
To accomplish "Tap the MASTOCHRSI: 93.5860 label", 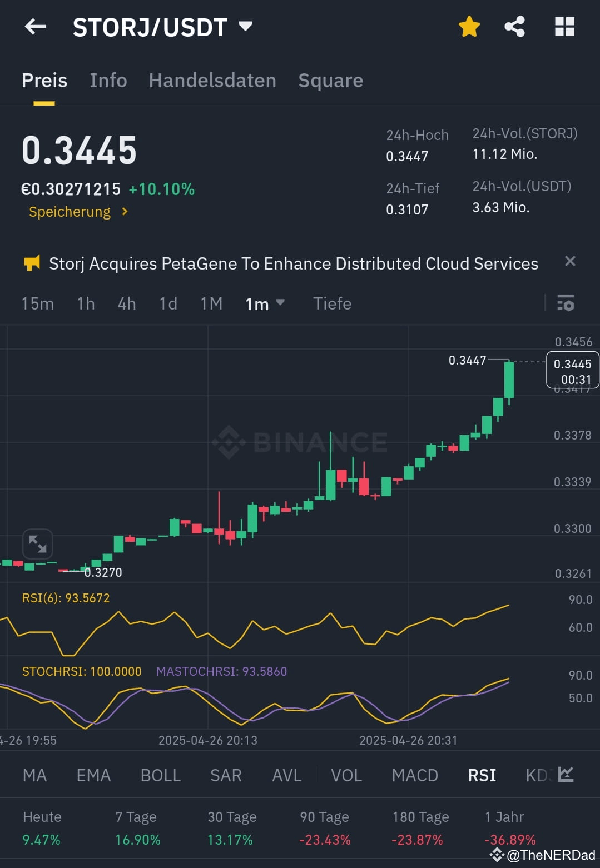I will click(x=222, y=671).
